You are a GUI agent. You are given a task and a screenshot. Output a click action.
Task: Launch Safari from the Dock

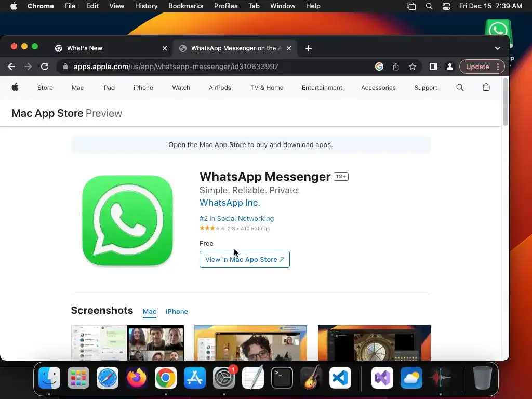click(108, 378)
